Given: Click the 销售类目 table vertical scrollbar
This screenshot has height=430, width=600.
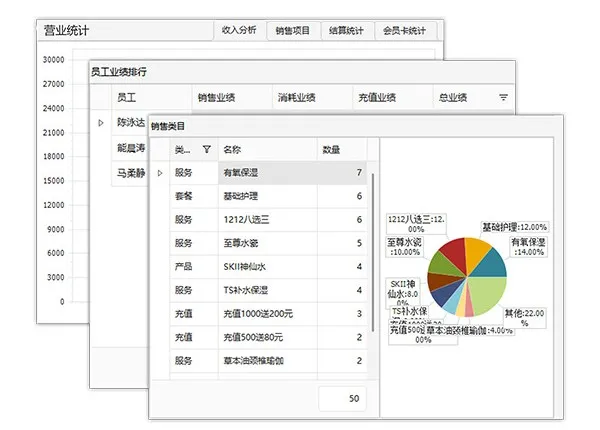Looking at the screenshot, I should click(373, 252).
